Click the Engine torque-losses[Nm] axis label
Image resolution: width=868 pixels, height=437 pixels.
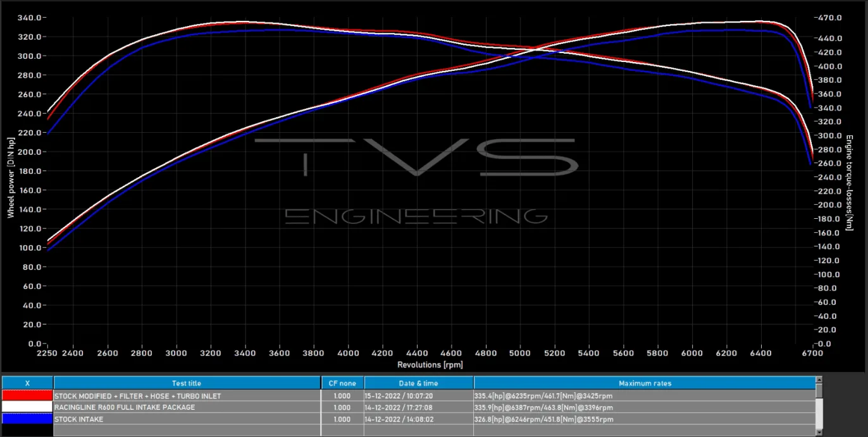[850, 182]
